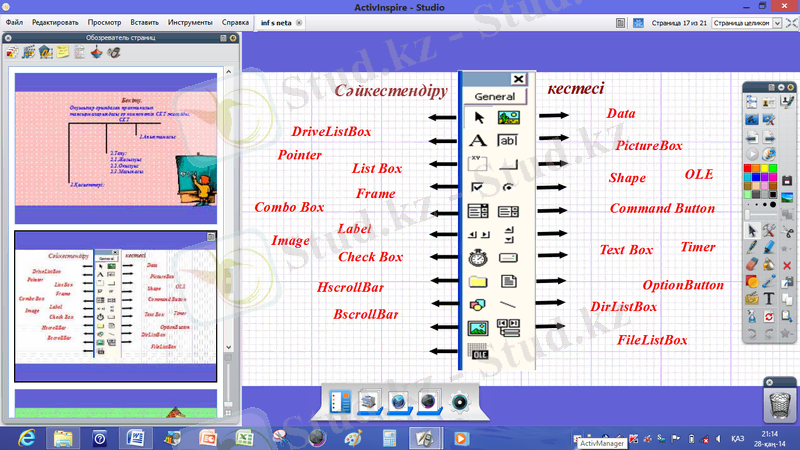
Task: Click the Timer stopwatch icon in the General toolbox
Action: tap(477, 257)
